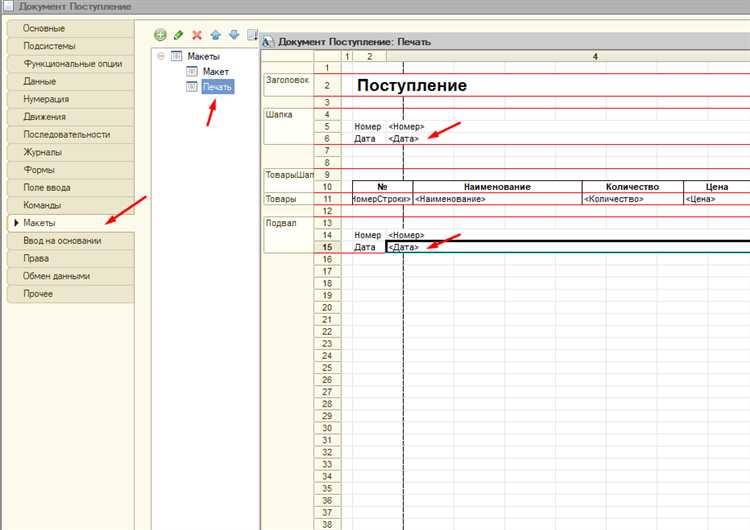
Task: Click the Move Down arrow icon
Action: click(x=234, y=34)
